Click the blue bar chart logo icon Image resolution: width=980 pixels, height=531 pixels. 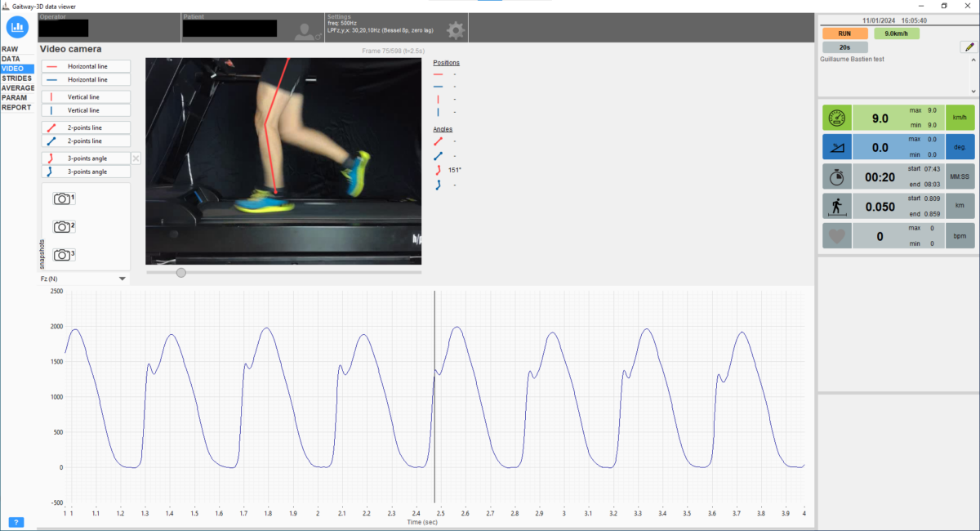click(x=18, y=27)
